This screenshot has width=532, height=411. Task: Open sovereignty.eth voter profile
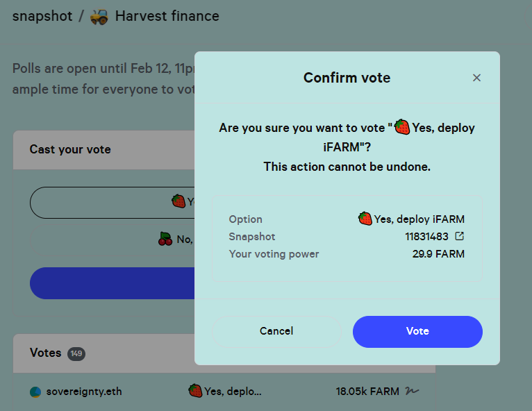(84, 392)
